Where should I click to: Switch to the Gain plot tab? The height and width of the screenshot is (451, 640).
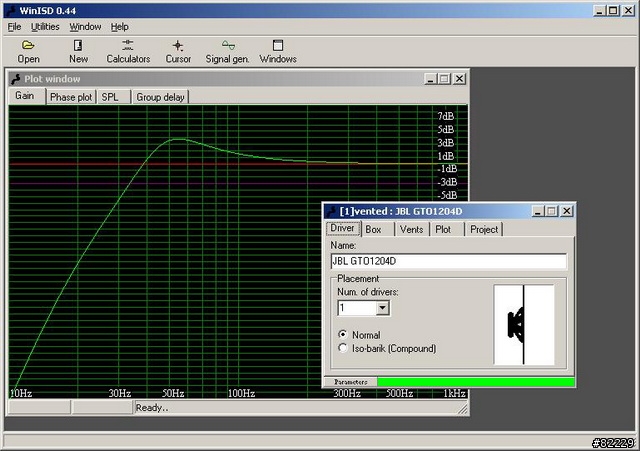point(25,96)
